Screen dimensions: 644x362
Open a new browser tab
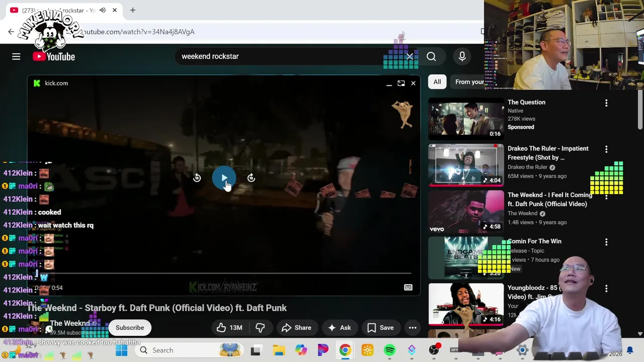tap(133, 10)
